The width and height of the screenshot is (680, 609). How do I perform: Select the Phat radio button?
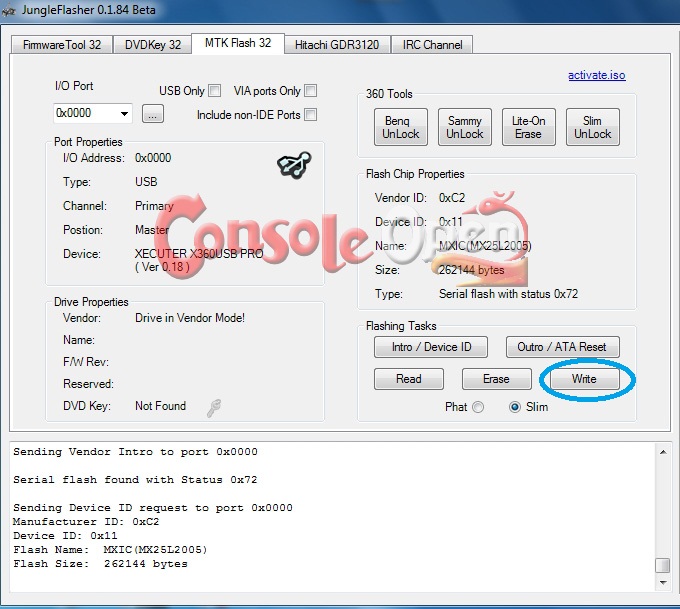478,407
